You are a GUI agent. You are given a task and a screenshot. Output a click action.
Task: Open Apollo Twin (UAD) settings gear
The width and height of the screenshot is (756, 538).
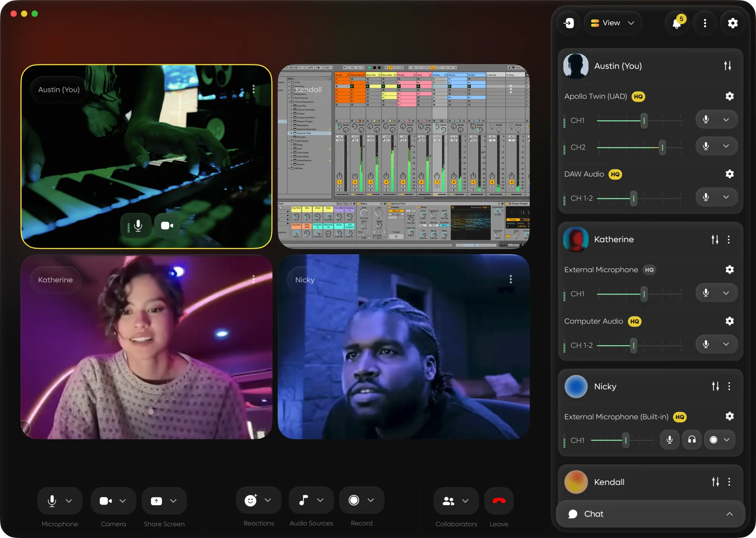(x=730, y=96)
